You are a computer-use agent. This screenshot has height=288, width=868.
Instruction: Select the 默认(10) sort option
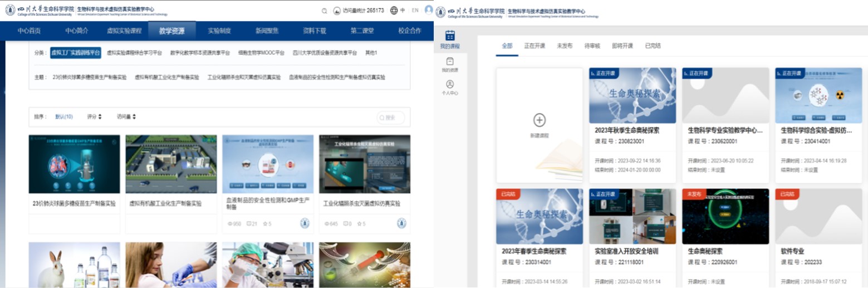64,117
